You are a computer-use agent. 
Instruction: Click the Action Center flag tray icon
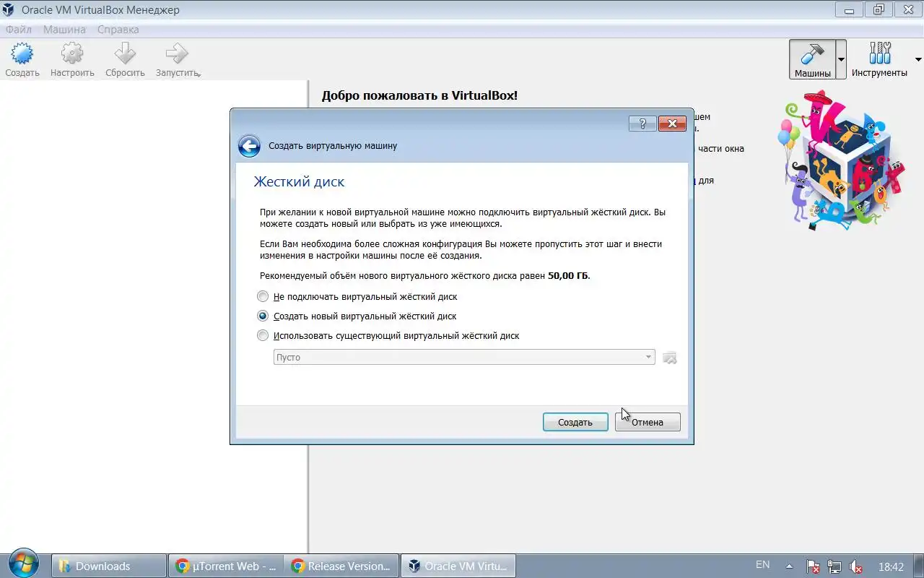(812, 566)
